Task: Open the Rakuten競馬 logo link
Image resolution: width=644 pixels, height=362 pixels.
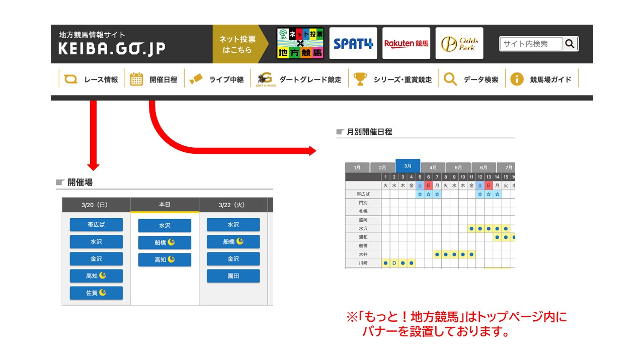Action: [x=406, y=44]
